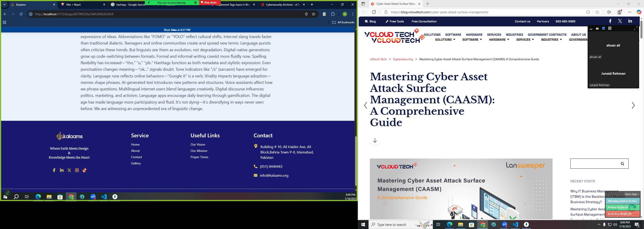Add this page to Edge favorites (star icon)
Viewport: 644px width, 229px height.
[x=597, y=12]
